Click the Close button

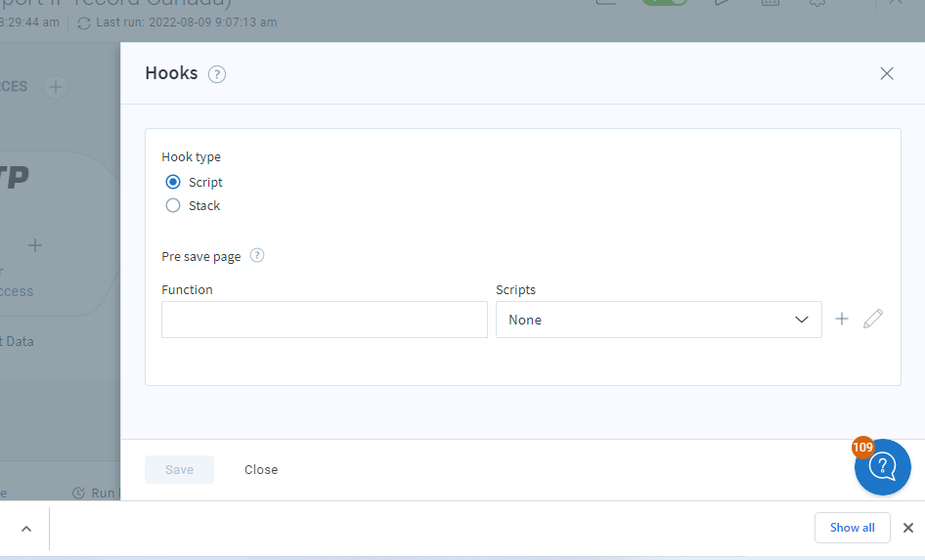click(x=261, y=470)
